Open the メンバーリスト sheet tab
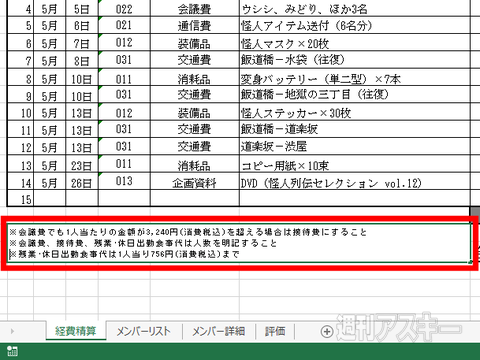 tap(144, 331)
